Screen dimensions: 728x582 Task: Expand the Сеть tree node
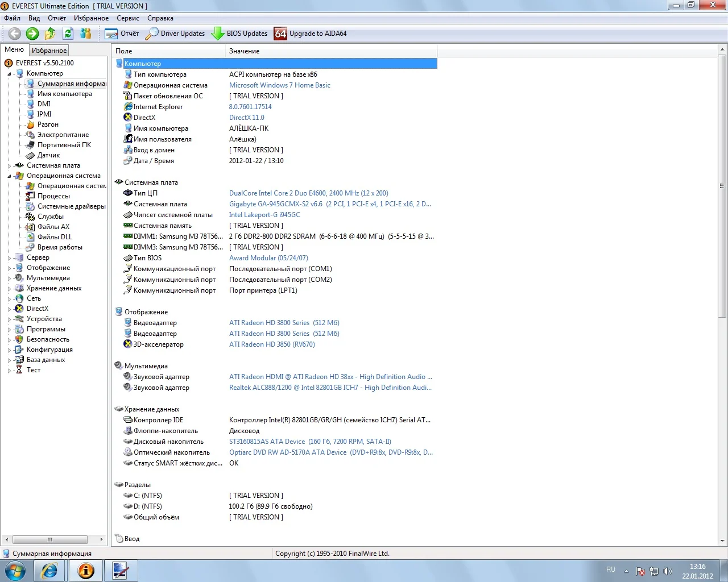tap(10, 299)
